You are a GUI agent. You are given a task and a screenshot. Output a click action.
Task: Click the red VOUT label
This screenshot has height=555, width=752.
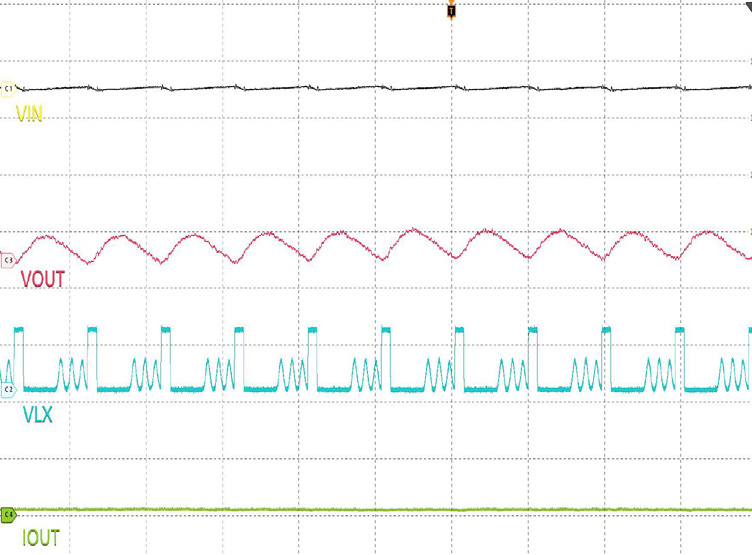pyautogui.click(x=42, y=280)
